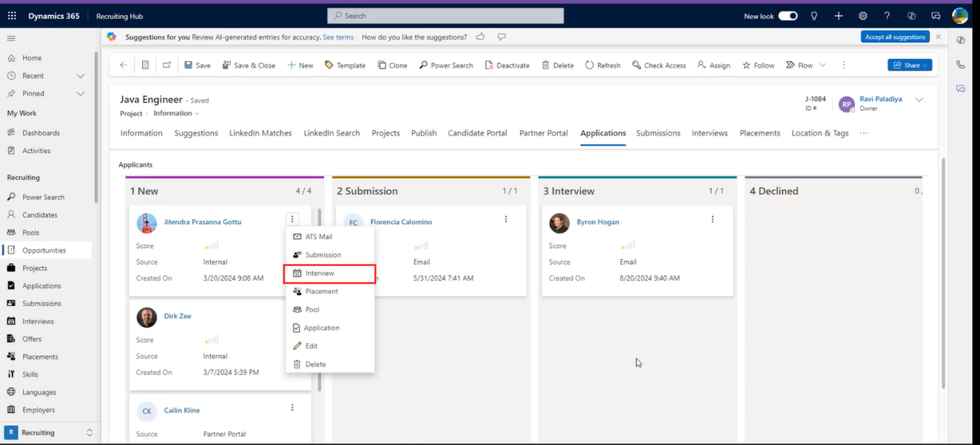Select Interview from the context menu

point(330,274)
